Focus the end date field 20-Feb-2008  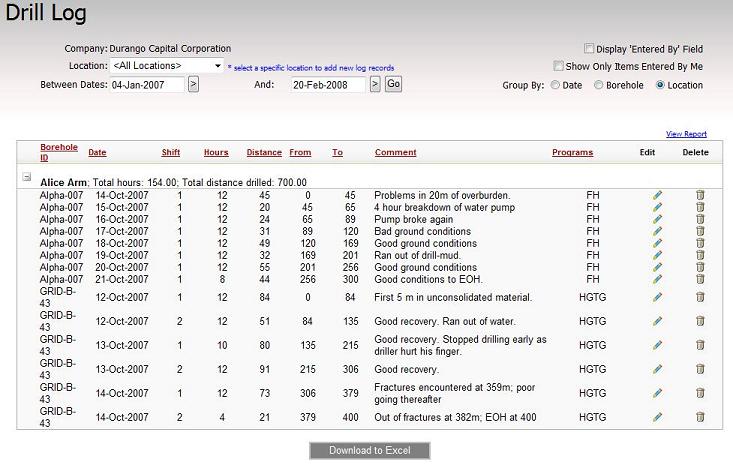(328, 85)
